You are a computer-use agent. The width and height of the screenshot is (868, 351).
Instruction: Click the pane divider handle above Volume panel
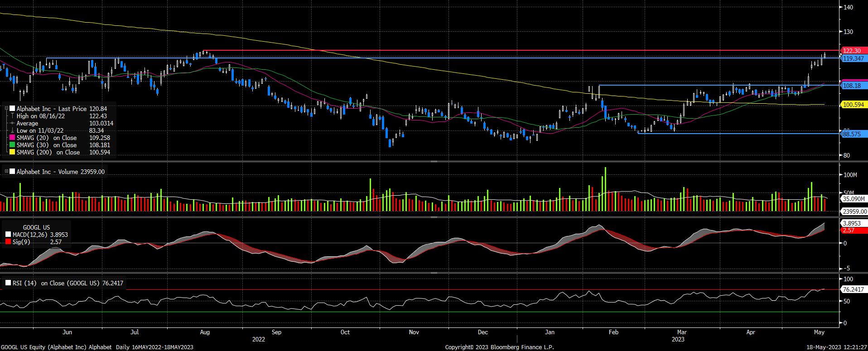pyautogui.click(x=434, y=161)
